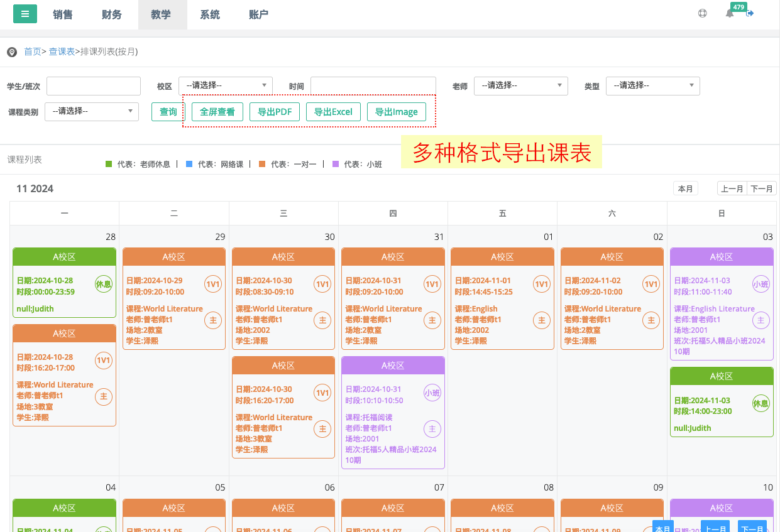Click the 导出PDF button
The width and height of the screenshot is (780, 532).
click(x=275, y=112)
